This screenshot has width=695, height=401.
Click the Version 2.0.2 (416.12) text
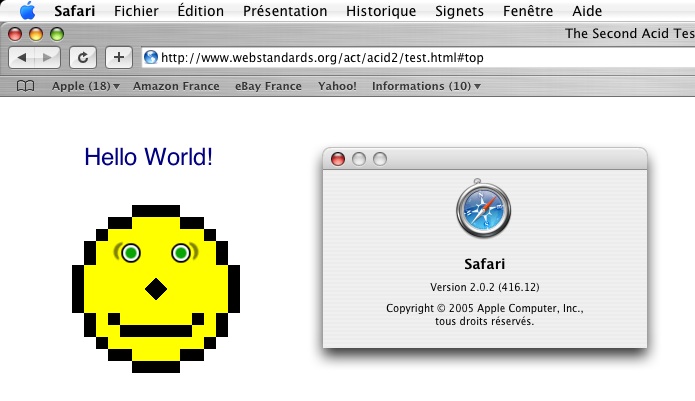(484, 287)
